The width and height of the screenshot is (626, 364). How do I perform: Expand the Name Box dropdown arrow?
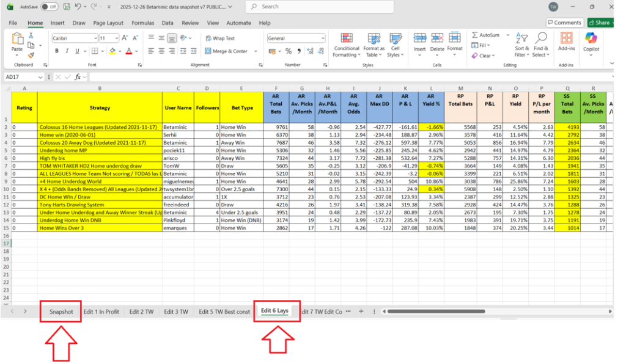40,77
